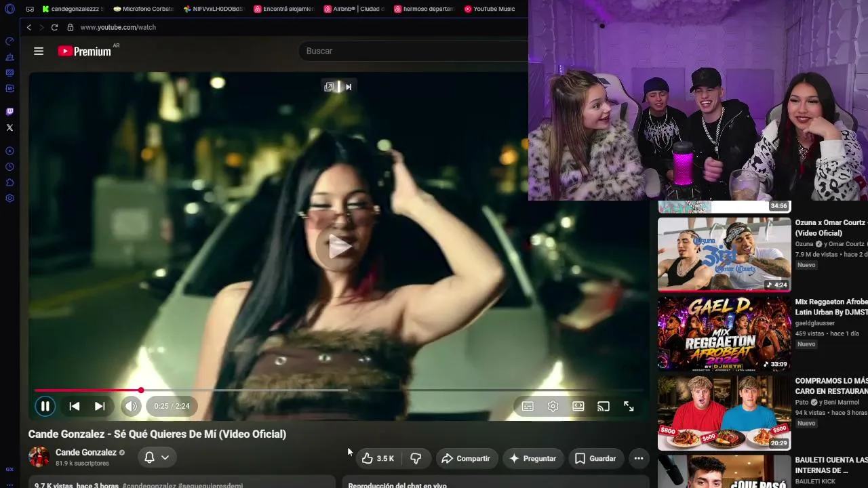Click the pop-out video icon atop the player
868x488 pixels.
329,87
